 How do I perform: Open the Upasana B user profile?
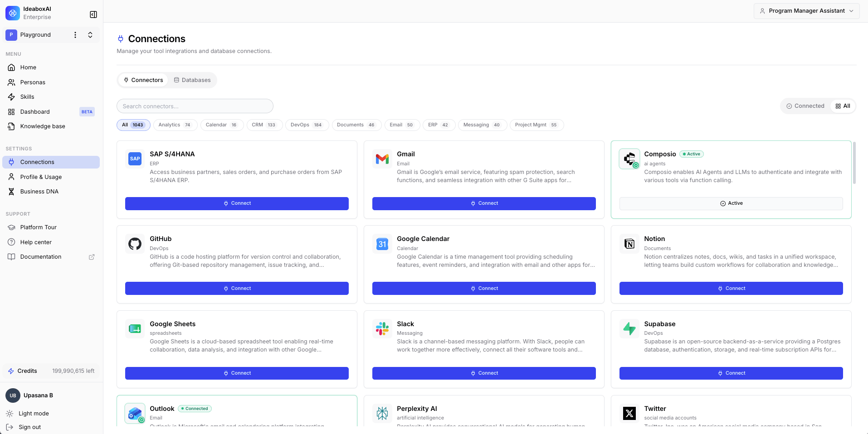[x=51, y=395]
